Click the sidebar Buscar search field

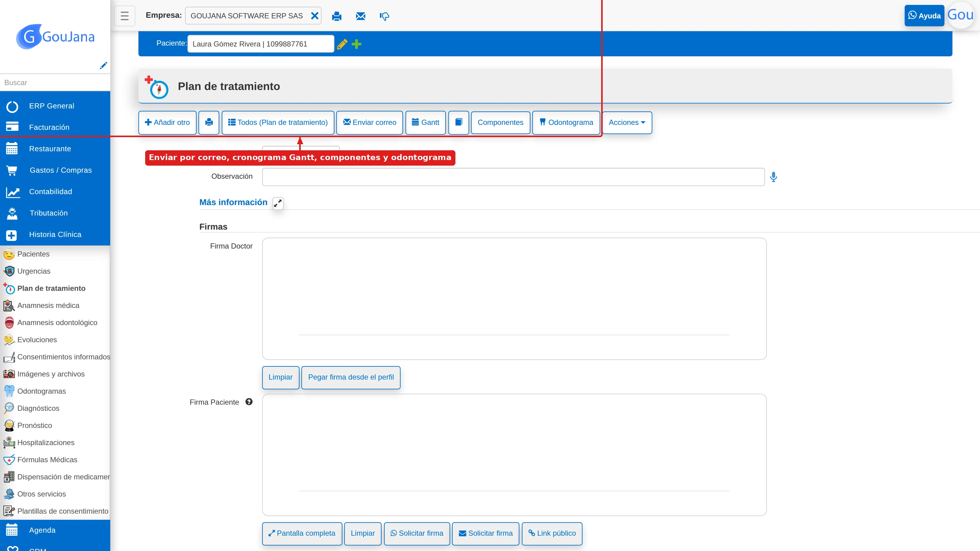(x=55, y=83)
